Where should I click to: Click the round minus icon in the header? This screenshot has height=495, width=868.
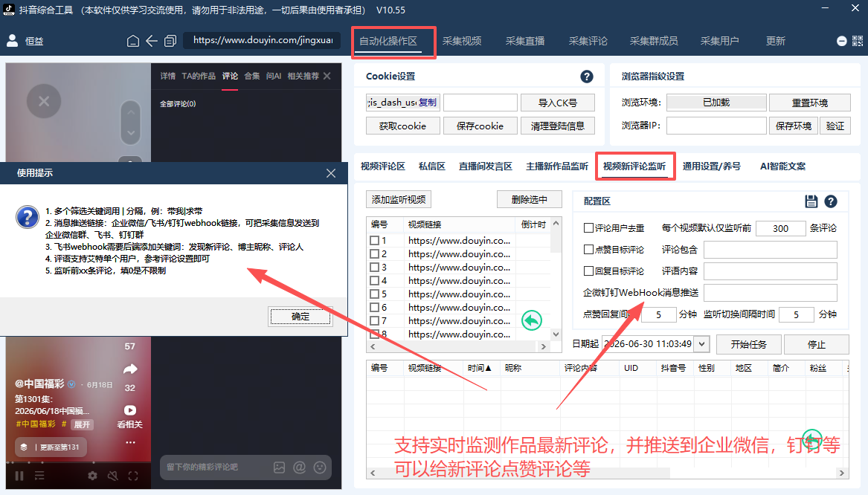click(841, 41)
